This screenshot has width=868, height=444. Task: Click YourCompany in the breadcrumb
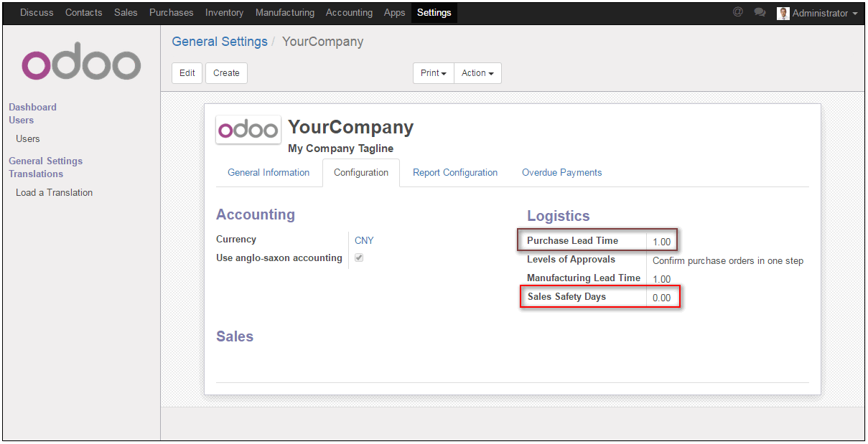pos(323,42)
